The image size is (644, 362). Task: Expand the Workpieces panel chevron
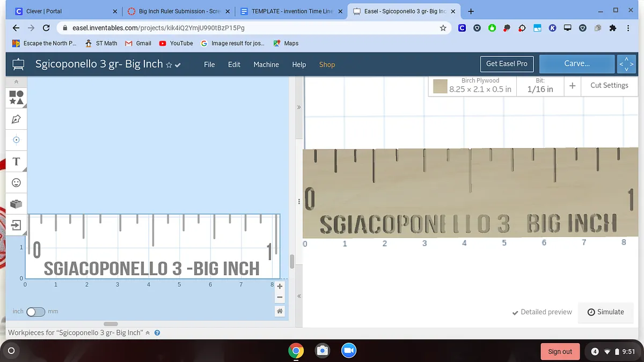tap(148, 333)
